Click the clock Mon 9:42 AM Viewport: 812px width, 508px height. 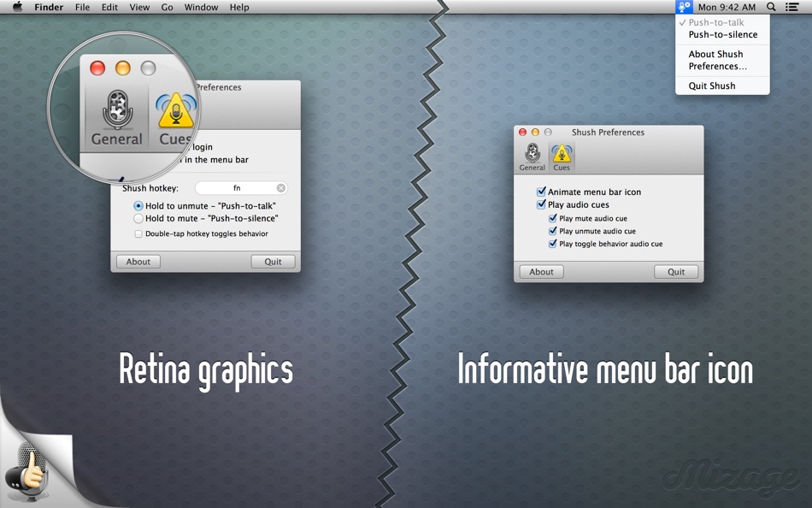[x=727, y=7]
